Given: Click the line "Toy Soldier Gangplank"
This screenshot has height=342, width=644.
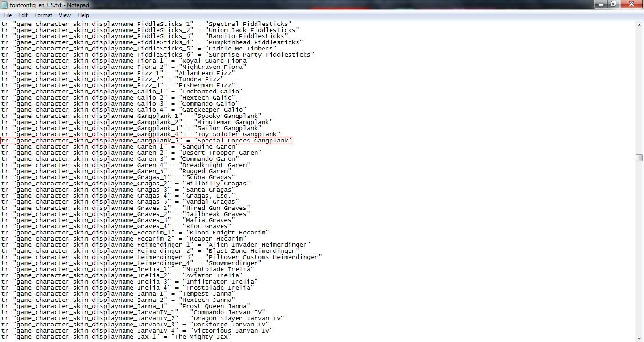Looking at the screenshot, I should [x=141, y=134].
